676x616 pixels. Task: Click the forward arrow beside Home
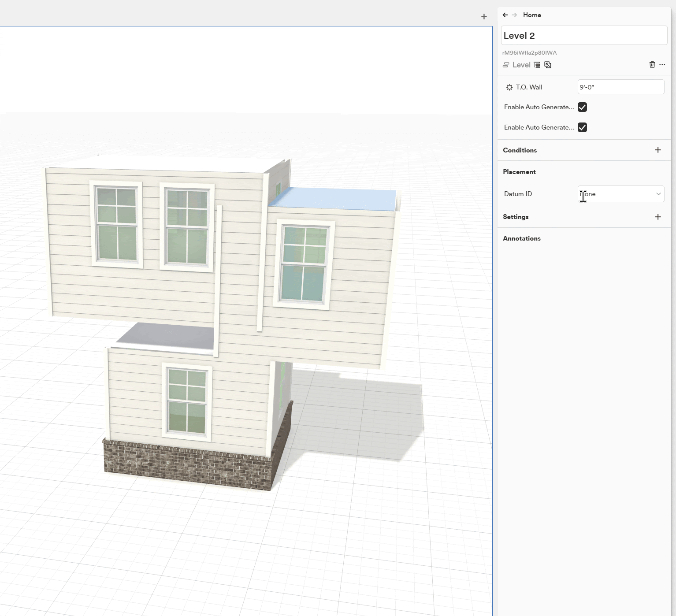pos(514,15)
